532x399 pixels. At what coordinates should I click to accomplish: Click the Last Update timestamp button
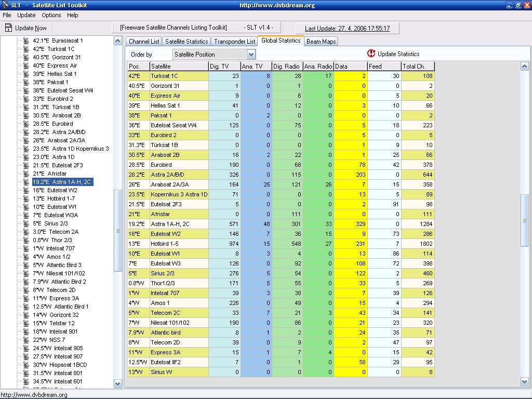347,29
